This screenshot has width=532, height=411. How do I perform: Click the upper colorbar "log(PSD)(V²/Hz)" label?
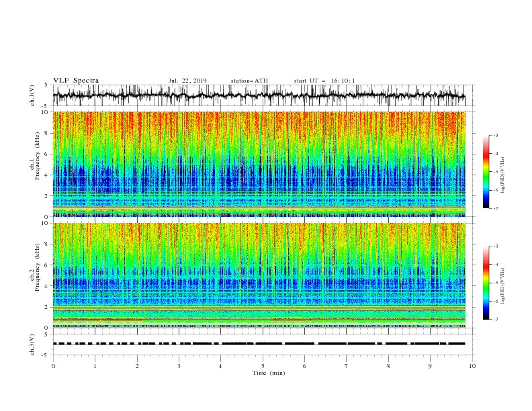tap(503, 175)
